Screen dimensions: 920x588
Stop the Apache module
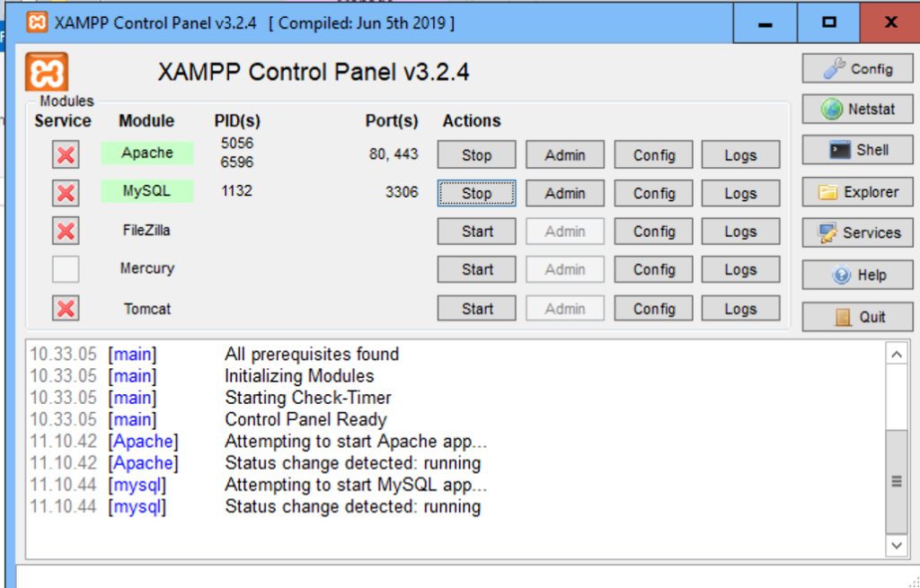(x=476, y=154)
